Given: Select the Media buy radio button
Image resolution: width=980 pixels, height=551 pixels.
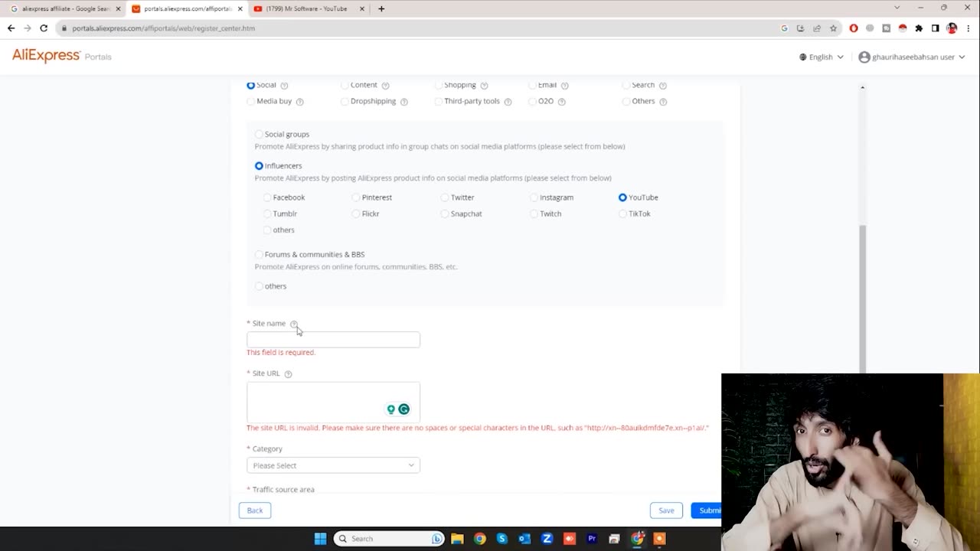Looking at the screenshot, I should pyautogui.click(x=250, y=101).
